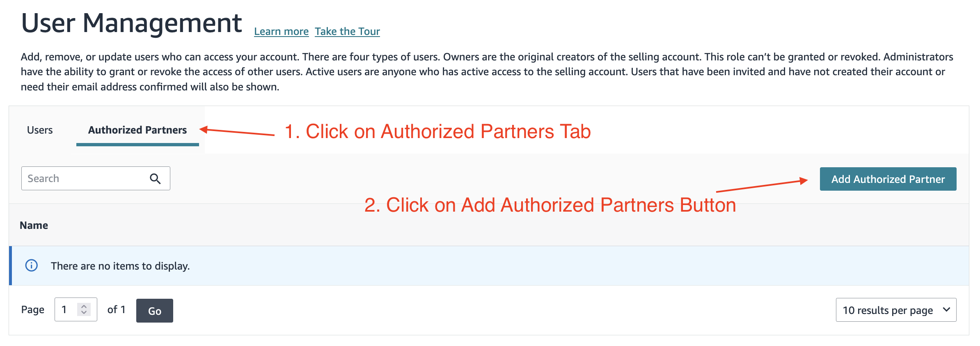Click the 'There are no items to display' notice

pyautogui.click(x=489, y=266)
